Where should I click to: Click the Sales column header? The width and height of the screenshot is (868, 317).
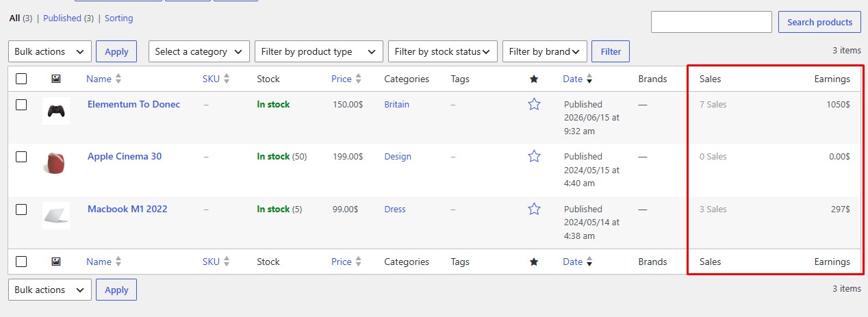click(711, 79)
